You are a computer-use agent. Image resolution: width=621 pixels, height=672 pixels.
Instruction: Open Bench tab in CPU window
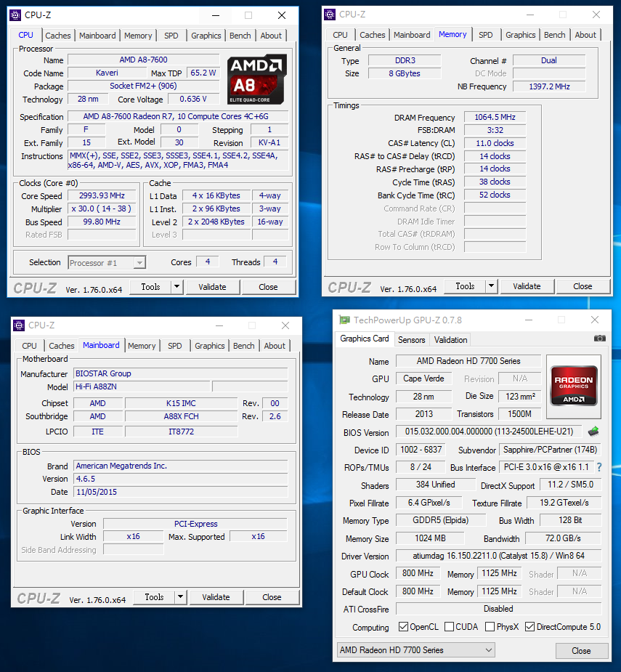tap(240, 36)
